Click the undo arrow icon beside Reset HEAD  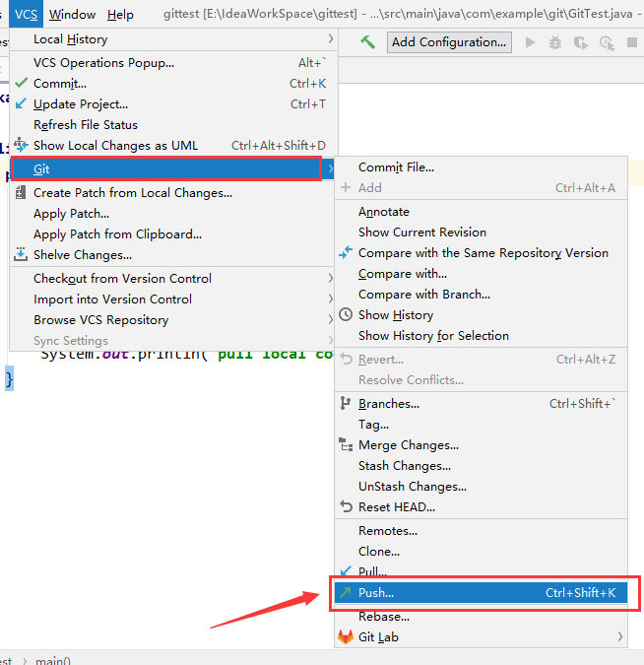[346, 506]
